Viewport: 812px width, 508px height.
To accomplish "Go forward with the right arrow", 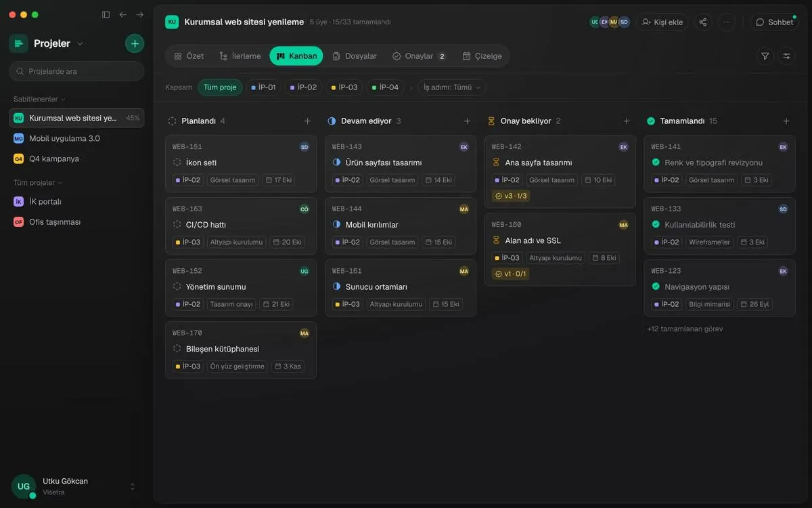I will (x=139, y=14).
